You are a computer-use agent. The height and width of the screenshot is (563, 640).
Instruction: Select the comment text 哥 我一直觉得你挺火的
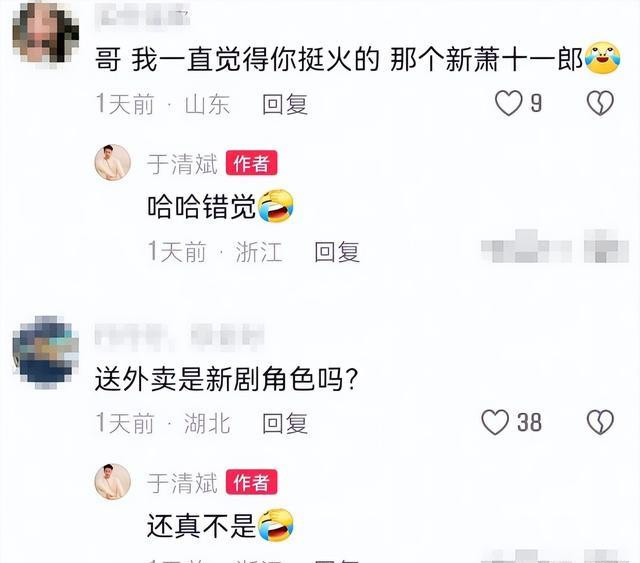(237, 60)
